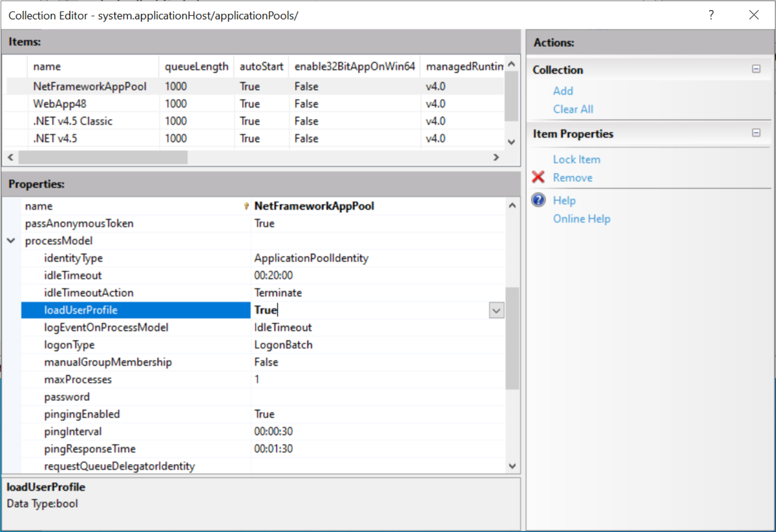Click the idleTimeout value field

point(376,275)
